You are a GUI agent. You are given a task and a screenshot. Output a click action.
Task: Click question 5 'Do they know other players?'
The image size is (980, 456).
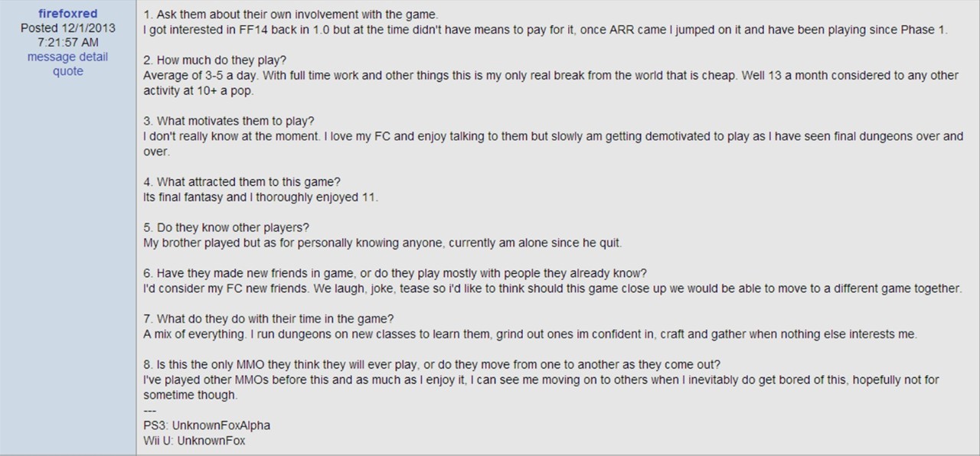(x=226, y=228)
